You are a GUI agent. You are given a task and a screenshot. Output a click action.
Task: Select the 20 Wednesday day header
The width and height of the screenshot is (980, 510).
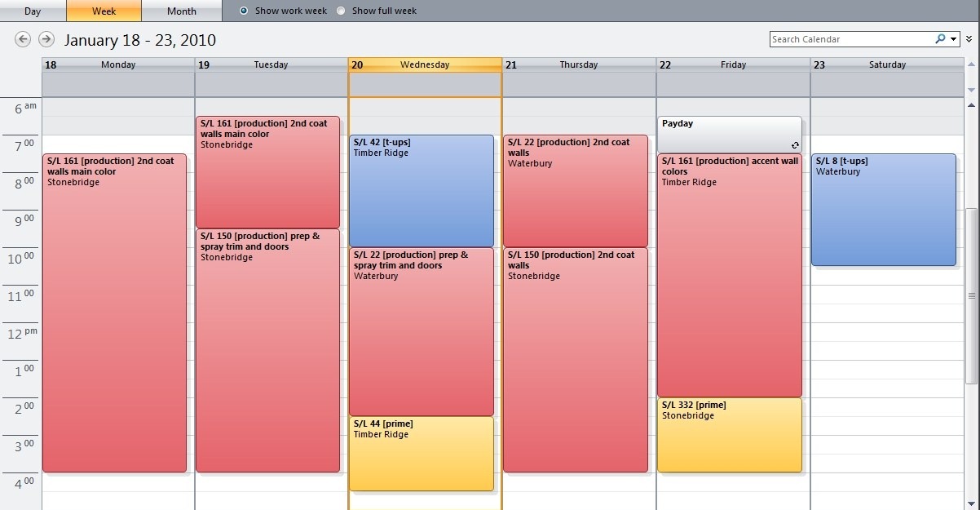(425, 64)
